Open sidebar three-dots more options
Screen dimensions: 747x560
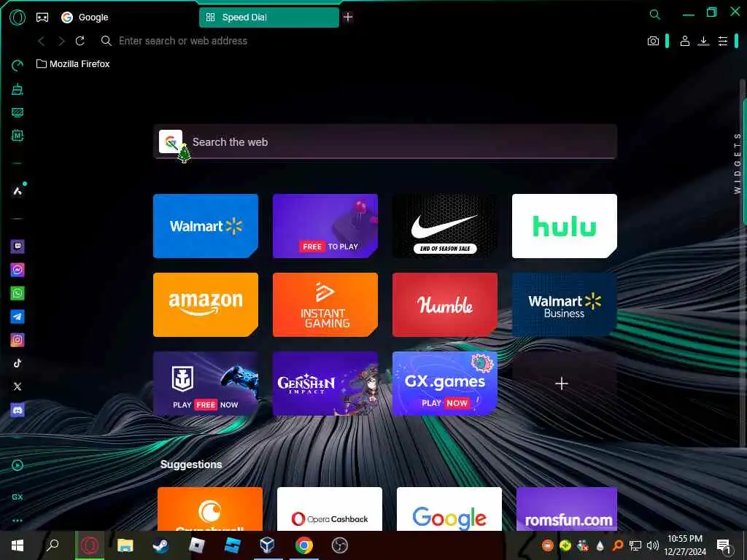(x=18, y=521)
